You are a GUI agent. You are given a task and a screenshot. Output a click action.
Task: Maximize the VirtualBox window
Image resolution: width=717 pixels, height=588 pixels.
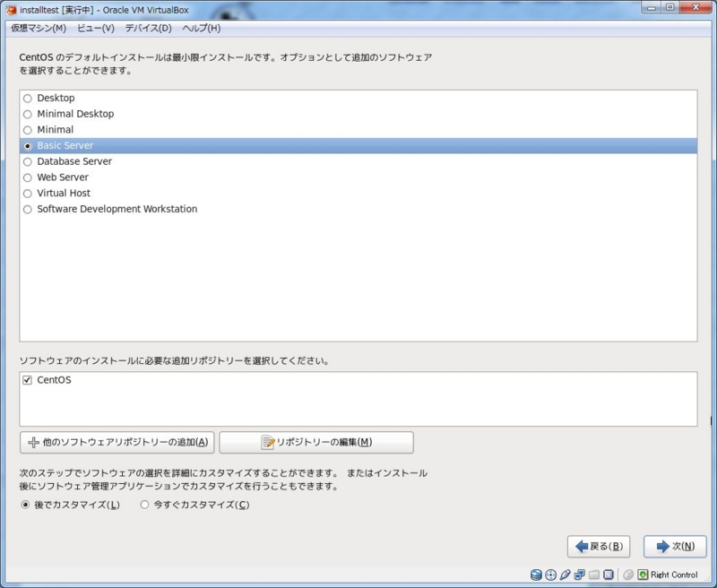pos(669,7)
